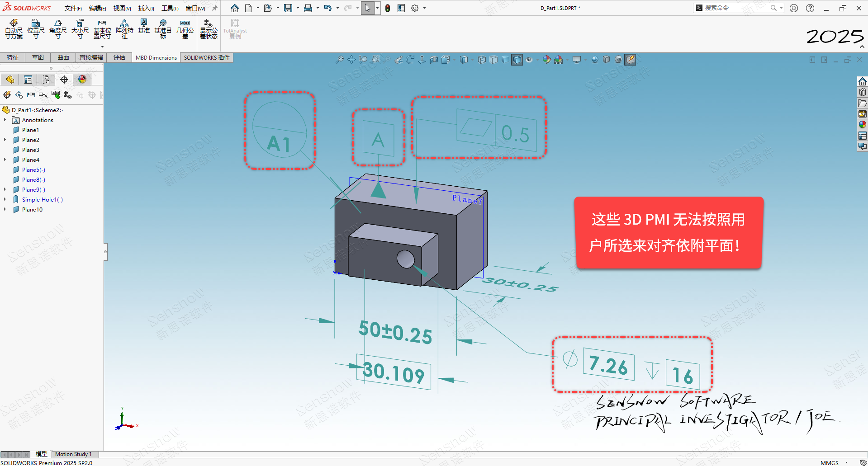Pin the menu bar with pushpin
Viewport: 868px width, 466px height.
(215, 8)
